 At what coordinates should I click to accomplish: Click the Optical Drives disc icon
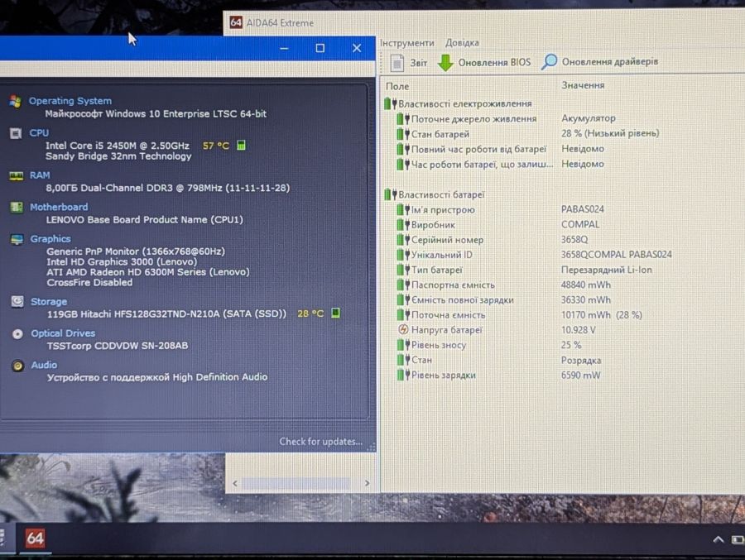click(17, 334)
